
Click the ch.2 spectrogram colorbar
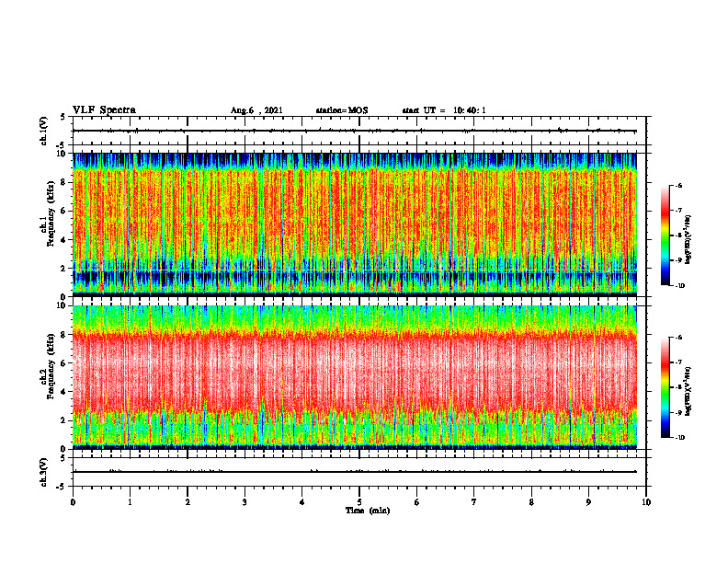tap(665, 387)
